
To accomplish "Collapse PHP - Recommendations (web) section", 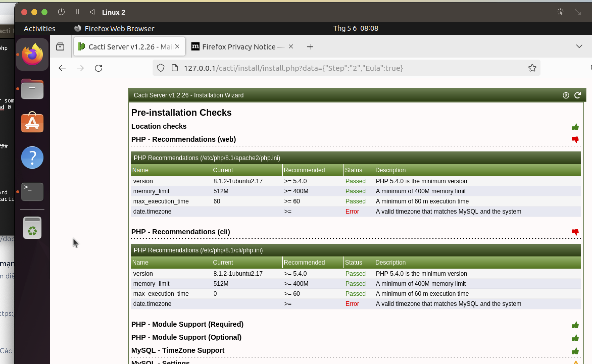I will [x=184, y=139].
